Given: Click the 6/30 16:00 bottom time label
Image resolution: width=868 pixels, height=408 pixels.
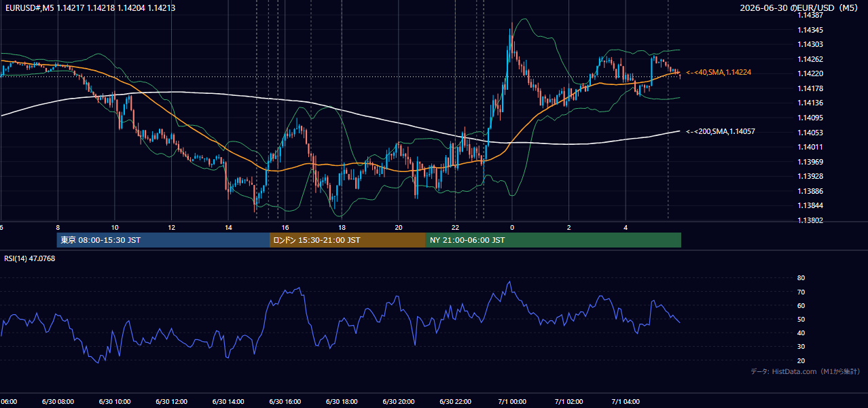Looking at the screenshot, I should [x=285, y=402].
